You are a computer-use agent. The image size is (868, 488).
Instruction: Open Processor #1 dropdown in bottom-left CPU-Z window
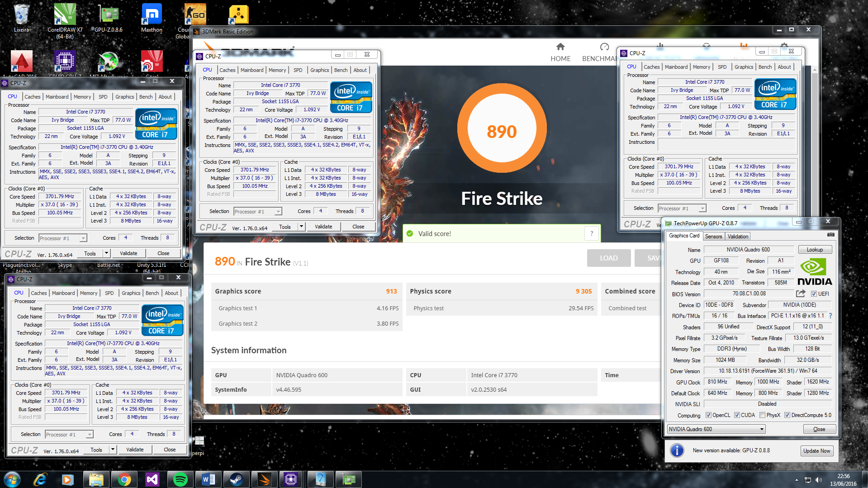pos(69,435)
